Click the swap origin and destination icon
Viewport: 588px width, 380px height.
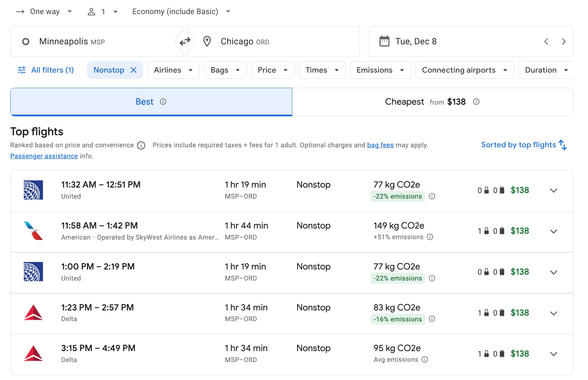185,41
